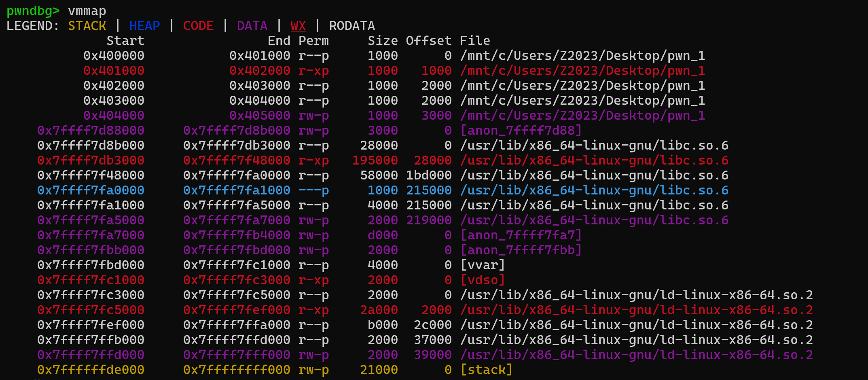Select start address 0x403000

[x=114, y=101]
